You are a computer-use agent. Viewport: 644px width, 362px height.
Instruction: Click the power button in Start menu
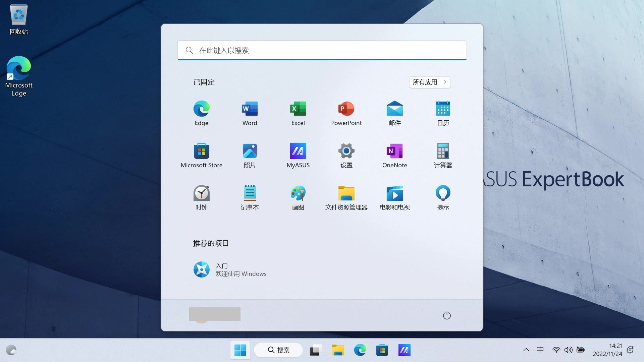point(447,315)
